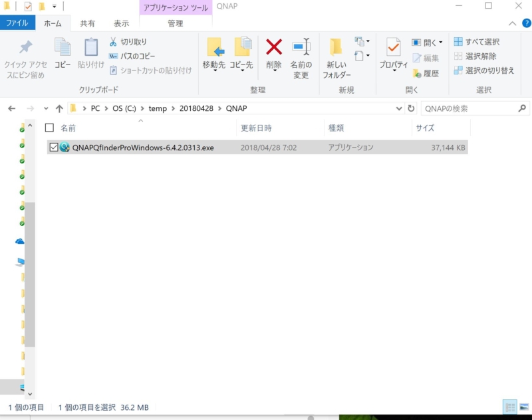Click the Properties quick access toolbar icon

(x=28, y=6)
